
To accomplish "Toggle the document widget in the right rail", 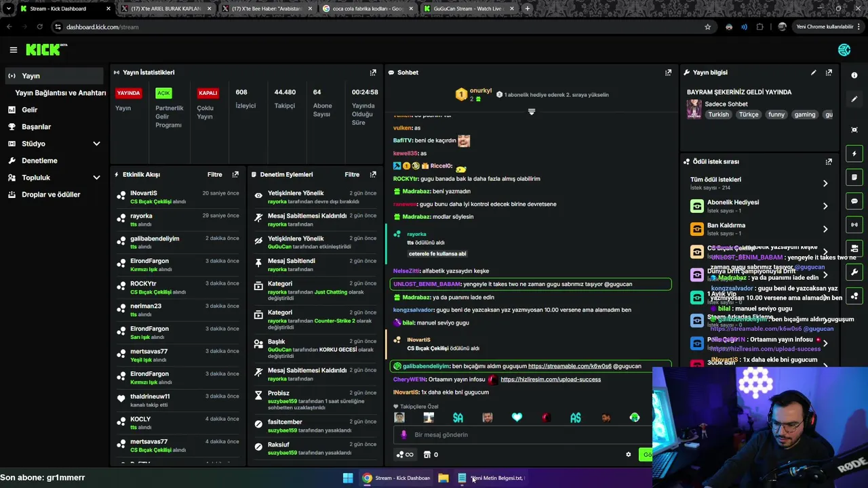I will pyautogui.click(x=854, y=178).
